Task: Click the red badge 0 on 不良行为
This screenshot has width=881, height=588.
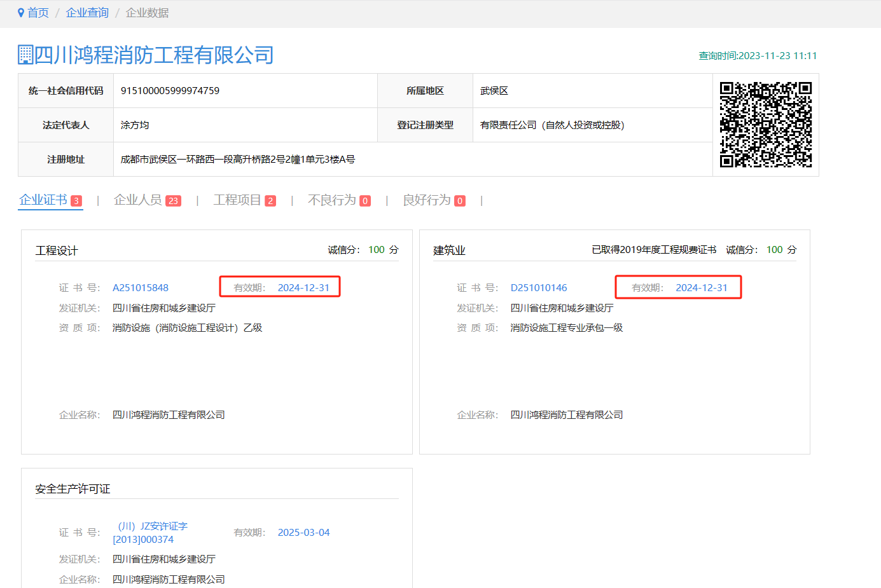Action: point(365,201)
